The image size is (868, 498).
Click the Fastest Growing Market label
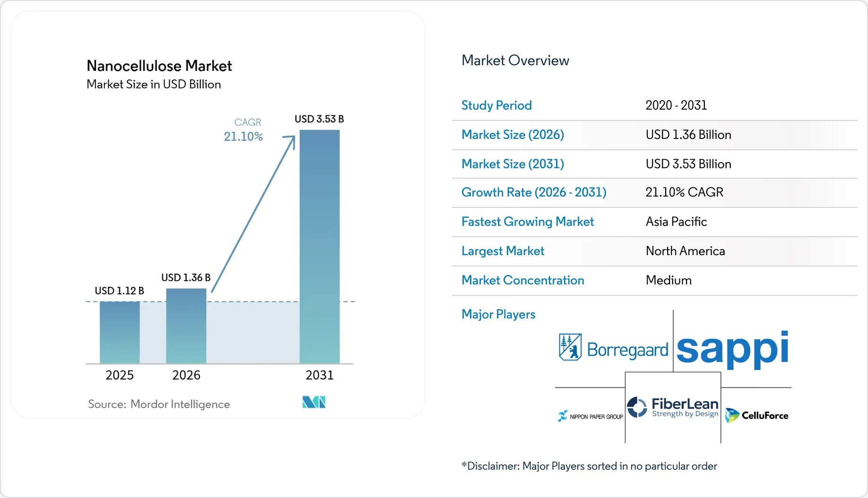528,222
